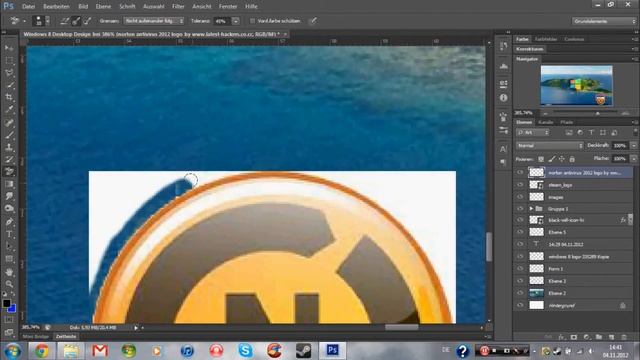Lock transparent pixels in Fixieren row
Viewport: 640px width, 360px height.
pyautogui.click(x=541, y=159)
